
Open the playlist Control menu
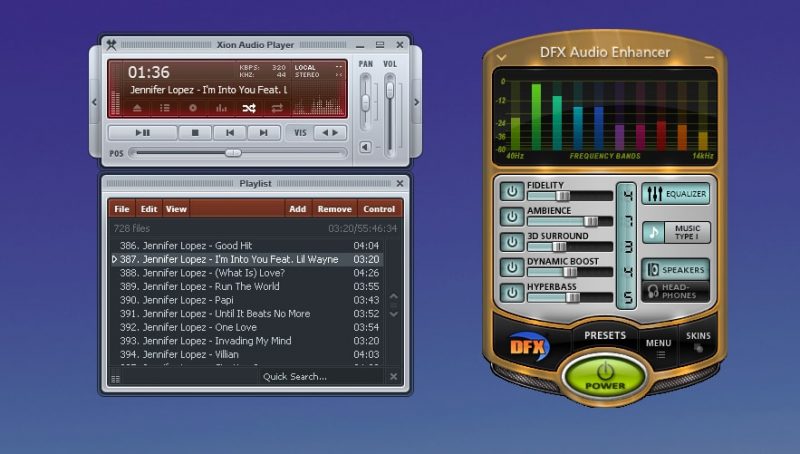(x=379, y=209)
